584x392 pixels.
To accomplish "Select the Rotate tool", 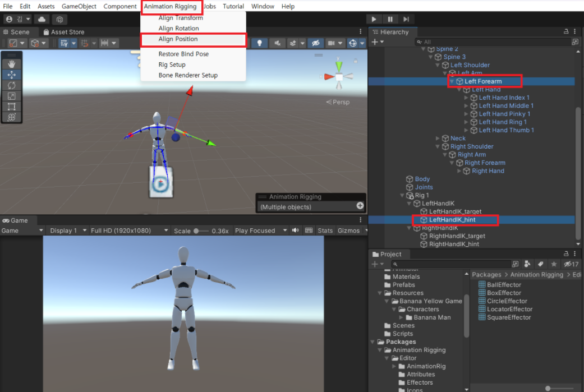I will (x=12, y=85).
